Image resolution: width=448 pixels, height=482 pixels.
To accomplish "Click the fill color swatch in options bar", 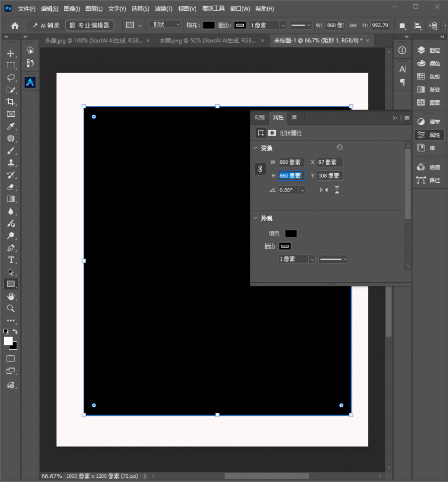I will pos(209,25).
